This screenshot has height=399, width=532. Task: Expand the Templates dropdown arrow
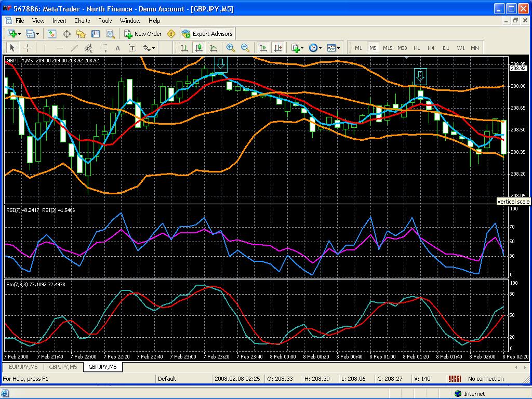[x=338, y=48]
